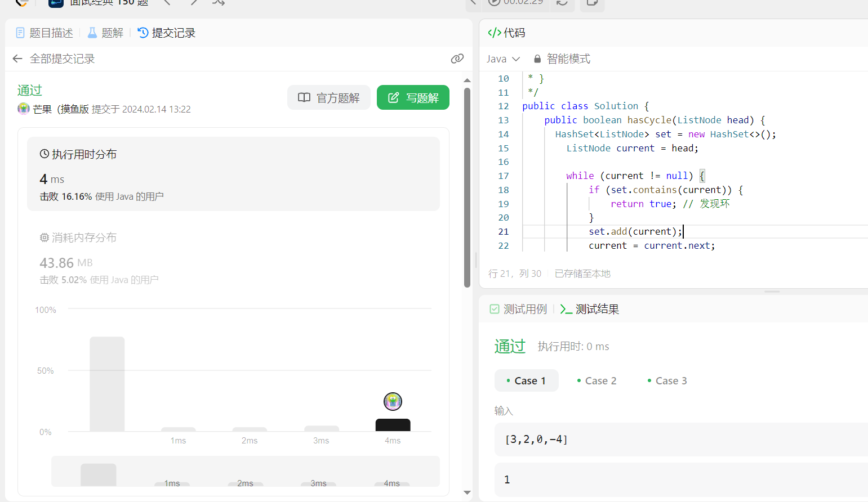Click the 行 21, 列 30 status
The width and height of the screenshot is (868, 502).
click(x=515, y=274)
